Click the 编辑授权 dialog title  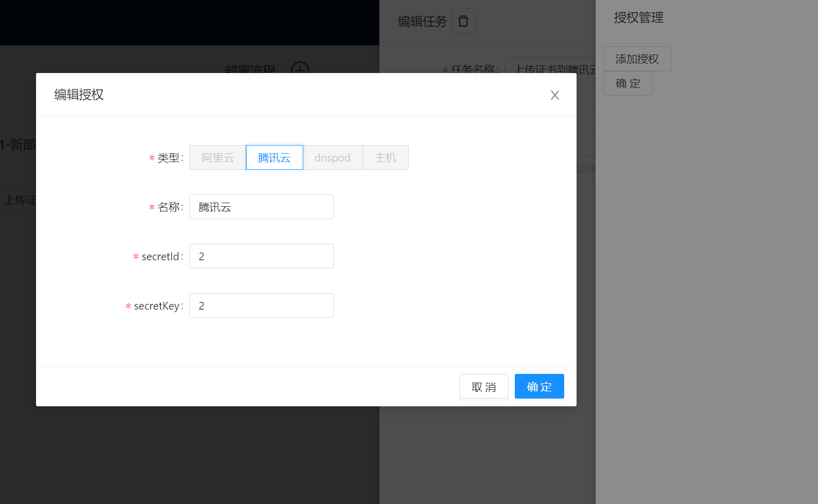[x=79, y=95]
